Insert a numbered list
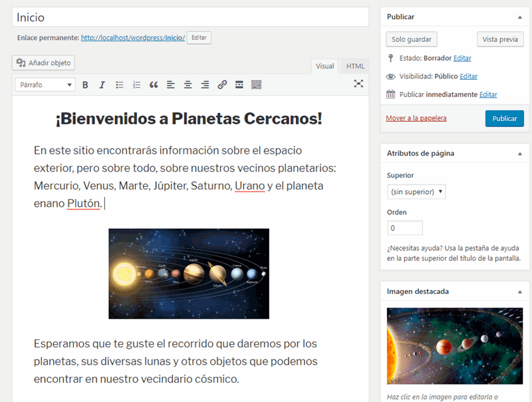 click(x=137, y=85)
